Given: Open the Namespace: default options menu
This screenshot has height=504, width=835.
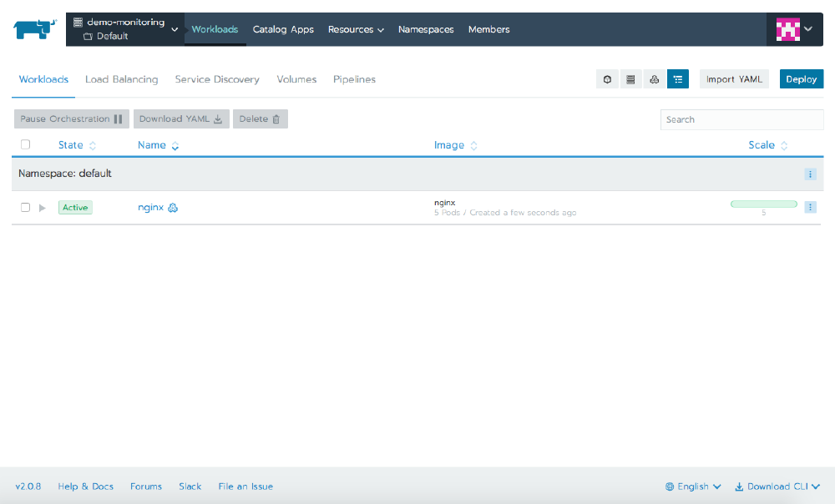Looking at the screenshot, I should [x=810, y=174].
